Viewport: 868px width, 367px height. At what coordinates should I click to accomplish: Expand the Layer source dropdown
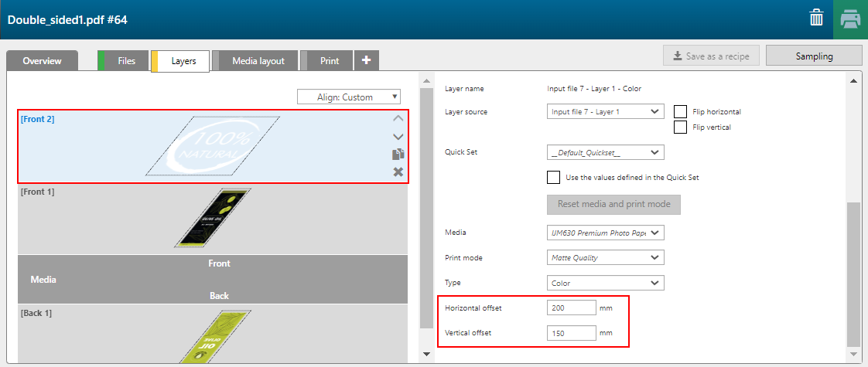(x=605, y=112)
